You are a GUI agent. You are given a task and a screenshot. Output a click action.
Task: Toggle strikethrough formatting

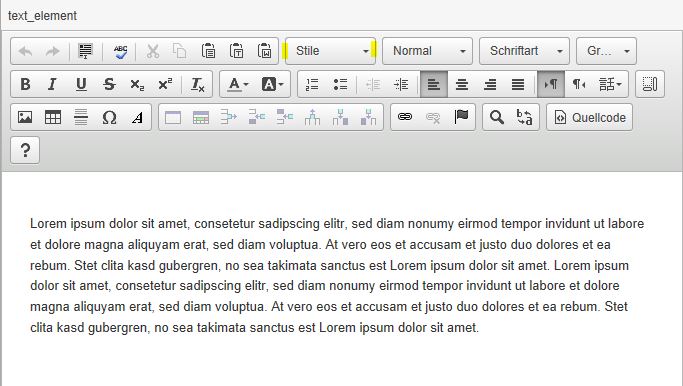click(x=109, y=84)
